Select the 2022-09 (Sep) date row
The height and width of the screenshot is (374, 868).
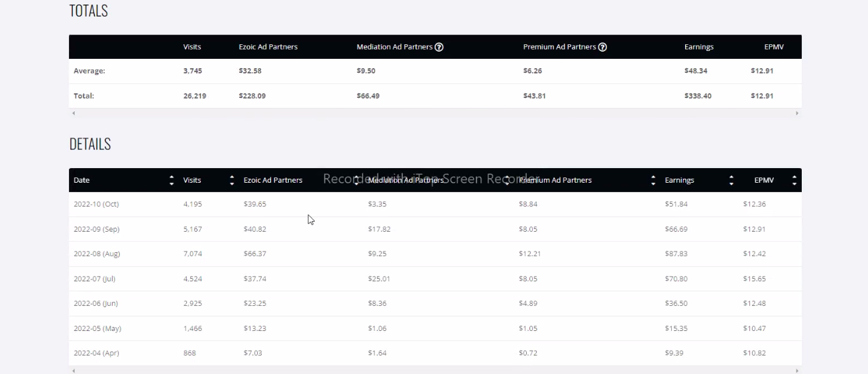(x=435, y=229)
